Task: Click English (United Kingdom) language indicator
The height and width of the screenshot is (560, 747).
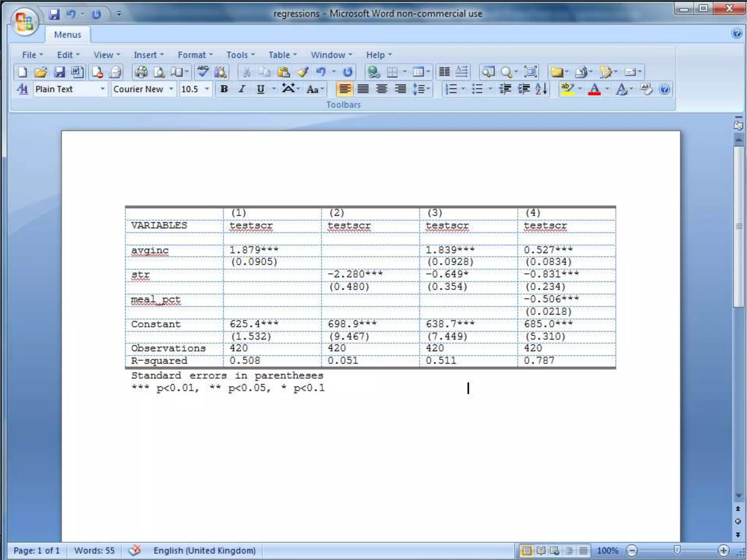Action: click(204, 550)
